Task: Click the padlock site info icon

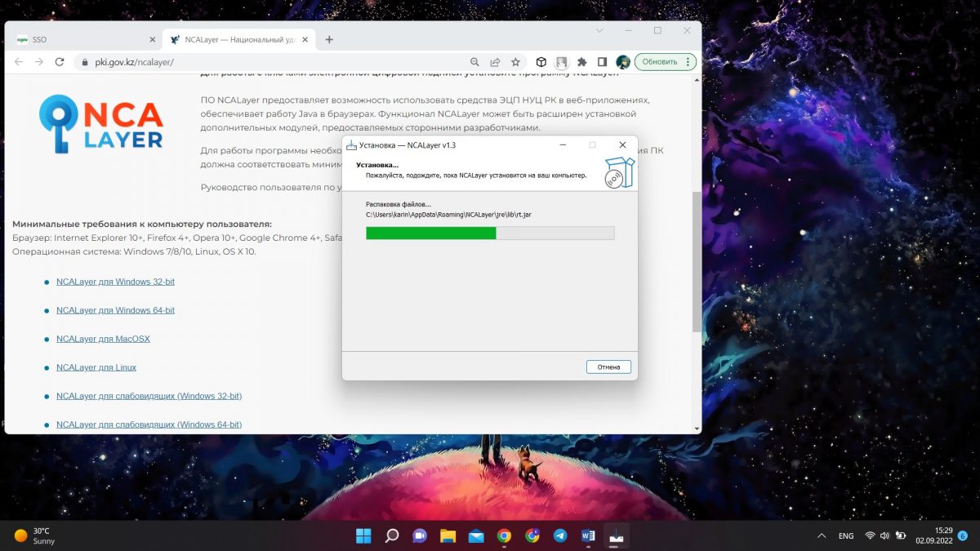Action: coord(84,62)
